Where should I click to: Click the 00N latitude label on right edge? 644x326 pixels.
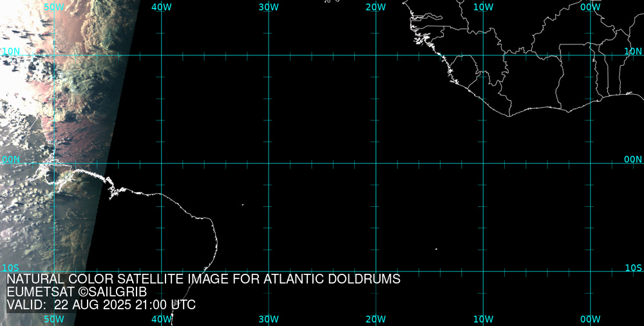pyautogui.click(x=633, y=159)
